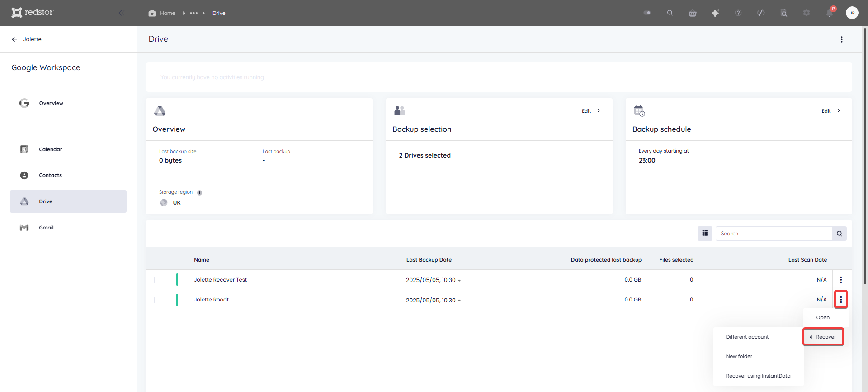Open the Drive page three-dot menu
The width and height of the screenshot is (868, 392).
[842, 39]
